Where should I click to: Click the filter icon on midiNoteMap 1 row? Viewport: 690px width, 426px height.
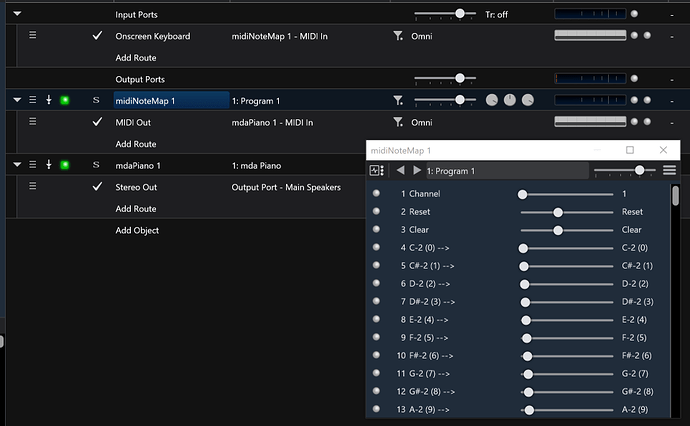tap(398, 101)
